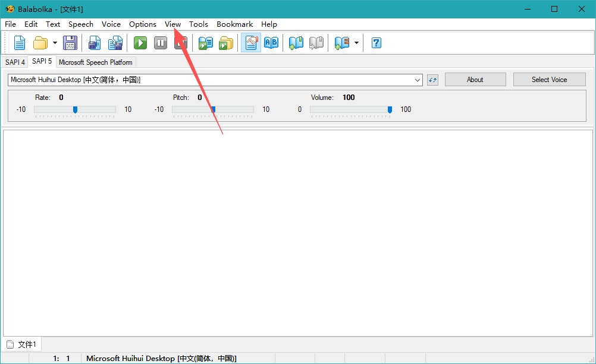Click the Volume slider handle
This screenshot has width=596, height=364.
[390, 110]
